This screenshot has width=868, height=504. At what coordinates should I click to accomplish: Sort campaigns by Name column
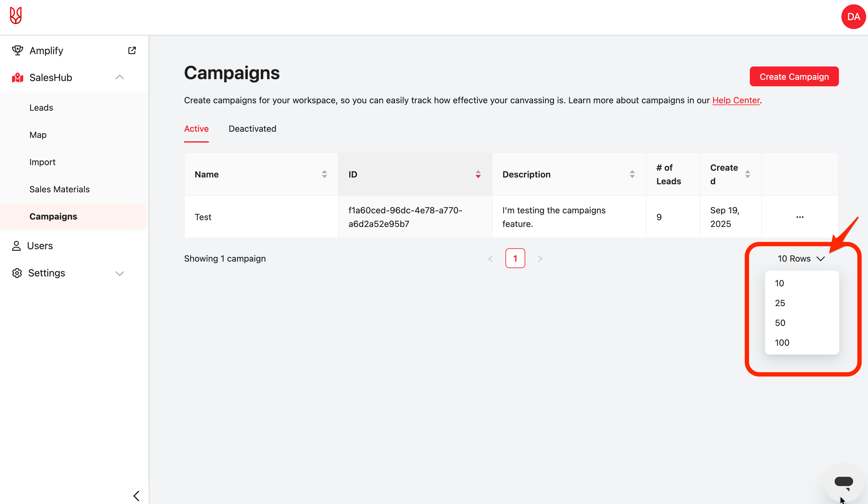324,174
